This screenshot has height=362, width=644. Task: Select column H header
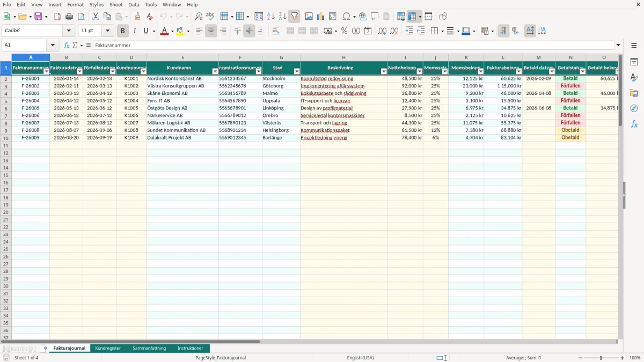343,57
